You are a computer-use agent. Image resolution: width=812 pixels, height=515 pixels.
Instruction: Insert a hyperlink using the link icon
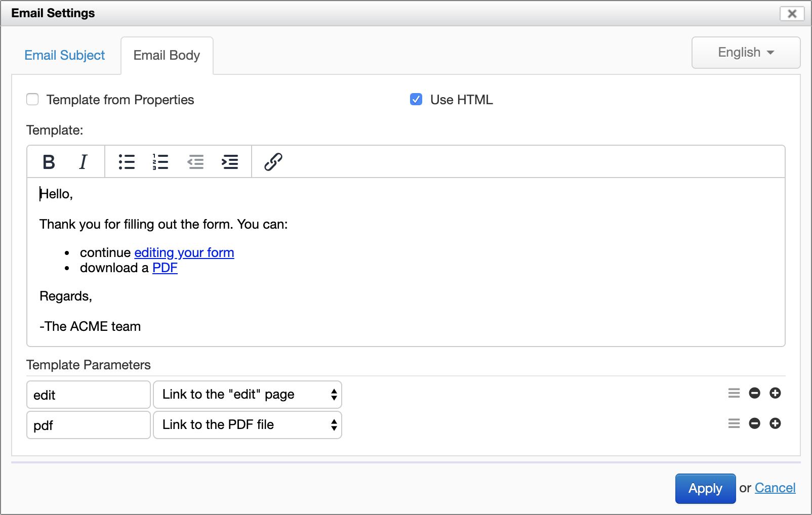coord(273,162)
